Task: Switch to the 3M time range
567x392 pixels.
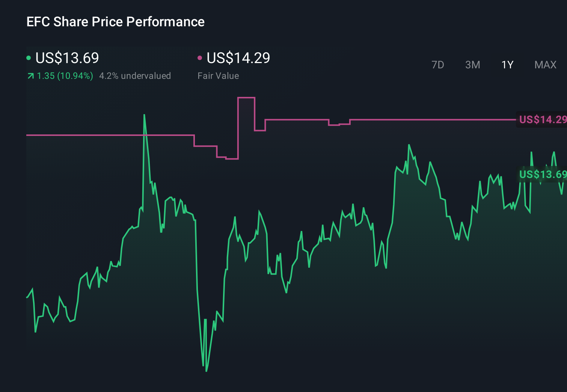Action: [x=472, y=65]
